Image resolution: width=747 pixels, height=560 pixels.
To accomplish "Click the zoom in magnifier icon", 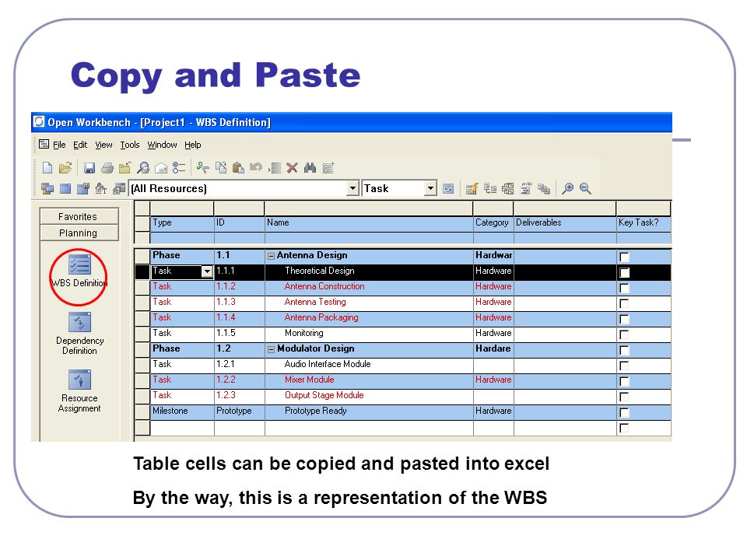I will [x=567, y=188].
